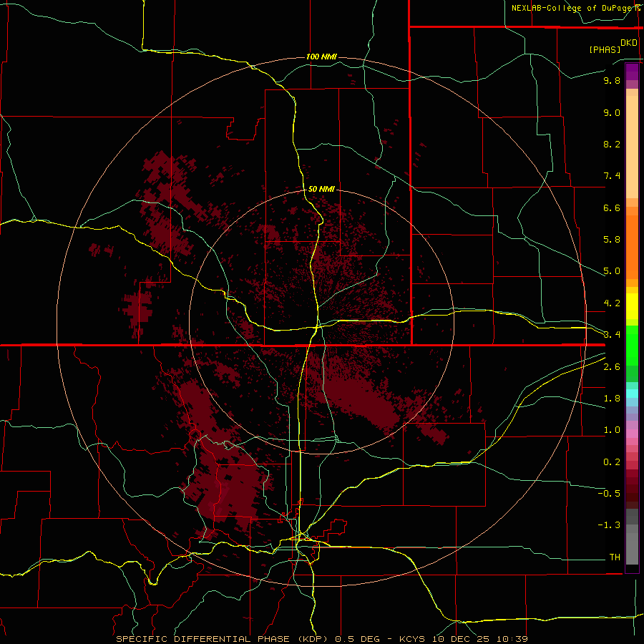Viewport: 644px width, 644px height.
Task: Pick the peach segment of the color bar
Action: click(632, 147)
